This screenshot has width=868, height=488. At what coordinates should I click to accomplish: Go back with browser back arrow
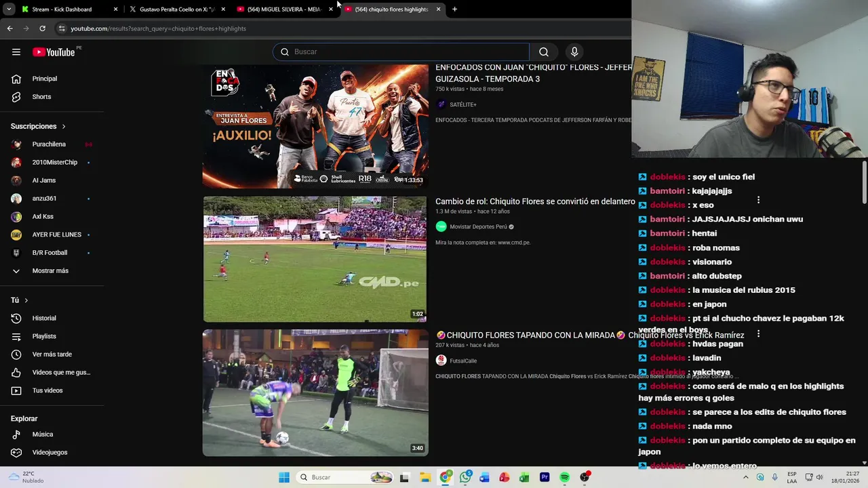(9, 28)
